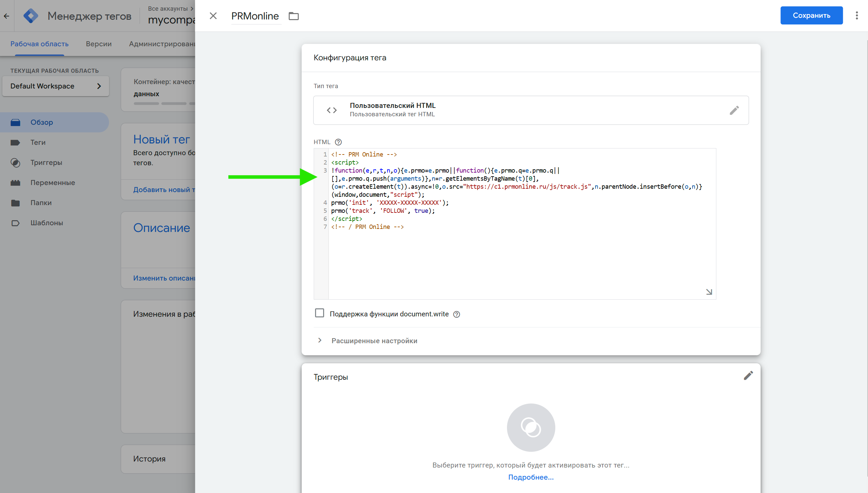Enable Поддержка функции document.write checkbox
Screen dimensions: 868x493
[x=319, y=313]
